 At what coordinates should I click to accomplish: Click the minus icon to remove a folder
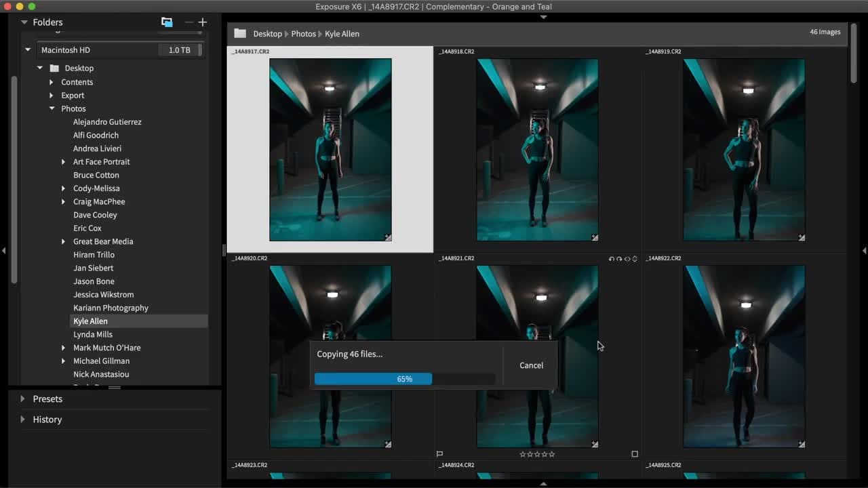[189, 22]
